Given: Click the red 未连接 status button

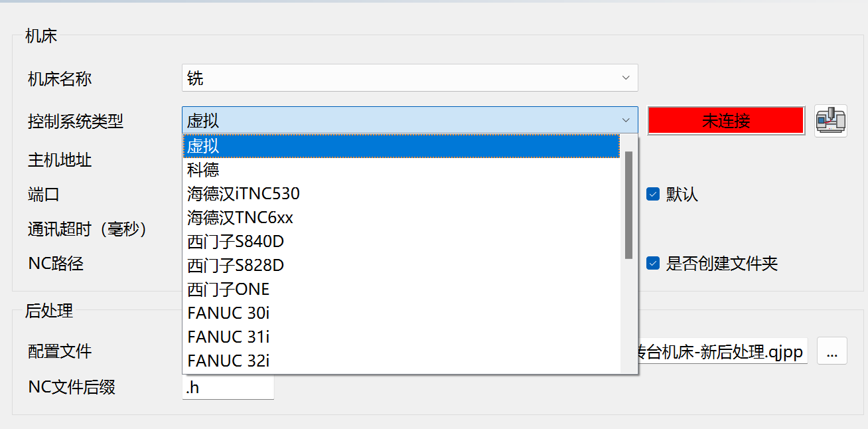Looking at the screenshot, I should 725,121.
